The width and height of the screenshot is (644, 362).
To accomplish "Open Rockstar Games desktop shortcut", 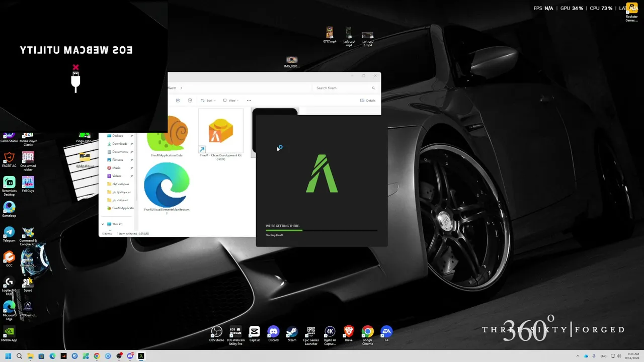I will [x=631, y=12].
